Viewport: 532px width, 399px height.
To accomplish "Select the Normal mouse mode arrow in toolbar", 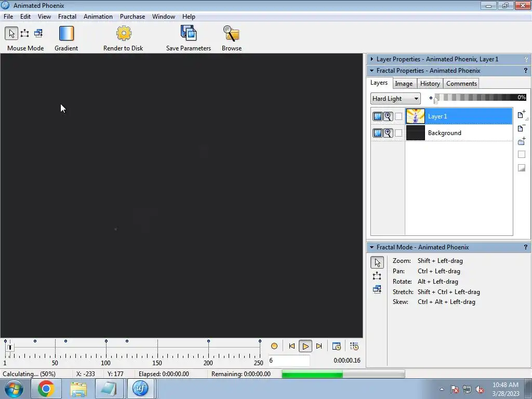I will 11,33.
